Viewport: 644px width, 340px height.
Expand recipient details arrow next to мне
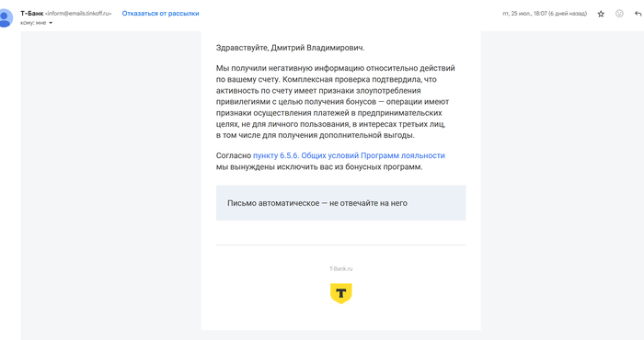click(x=51, y=23)
